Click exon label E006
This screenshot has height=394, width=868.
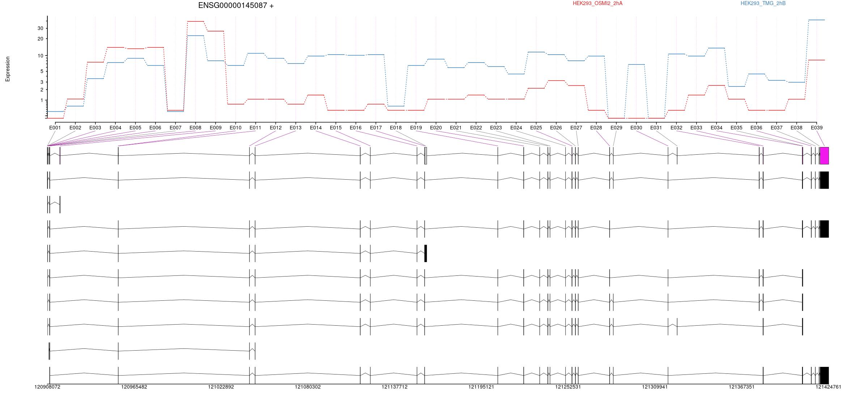coord(155,128)
